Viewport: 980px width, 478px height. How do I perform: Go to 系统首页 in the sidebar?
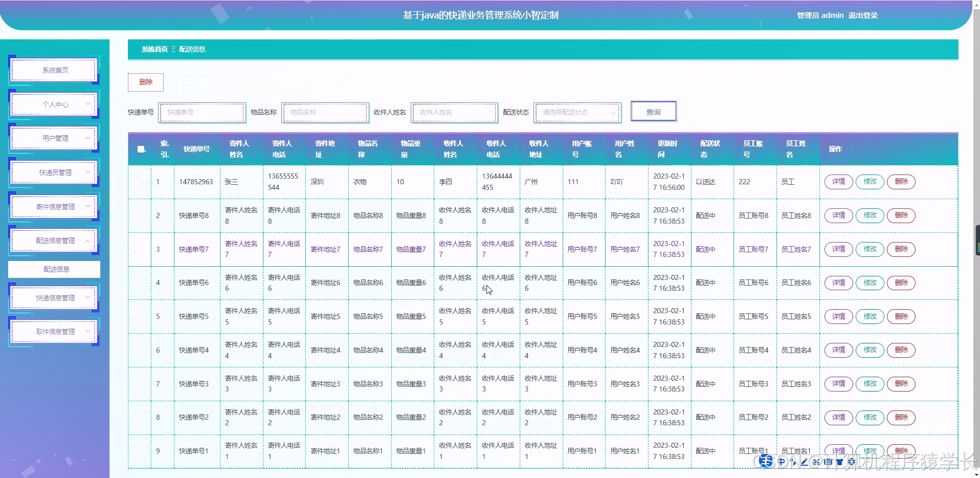coord(54,70)
